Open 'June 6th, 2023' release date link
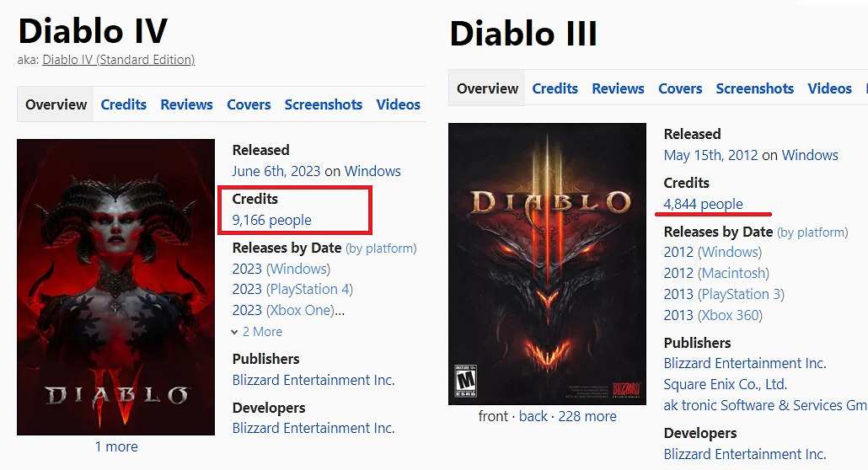The image size is (868, 470). [276, 171]
